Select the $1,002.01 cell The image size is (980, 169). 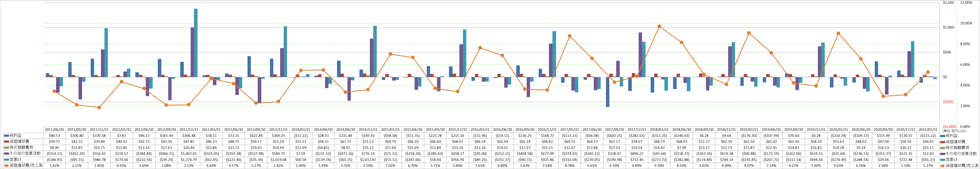[x=189, y=154]
